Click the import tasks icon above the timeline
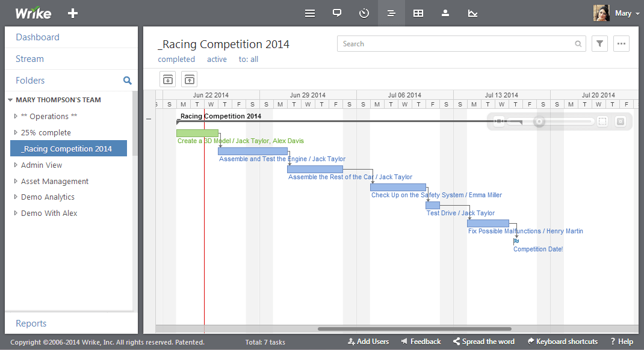 [x=168, y=79]
